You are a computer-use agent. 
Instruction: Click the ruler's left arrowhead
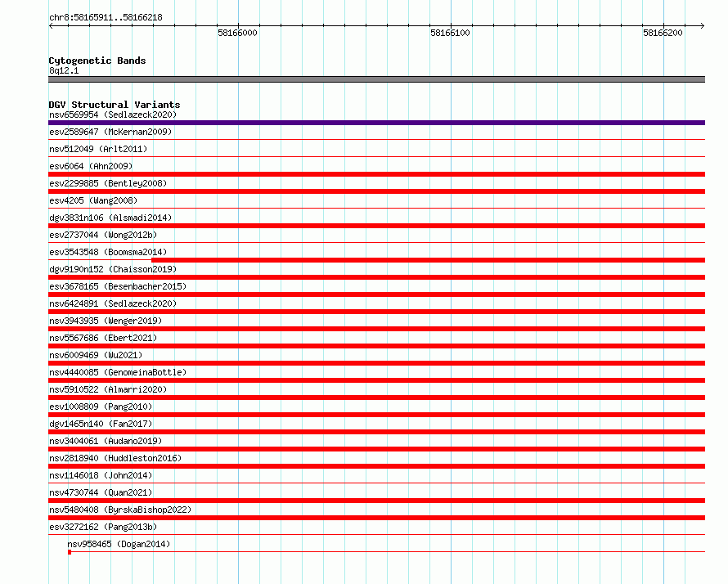[x=51, y=25]
